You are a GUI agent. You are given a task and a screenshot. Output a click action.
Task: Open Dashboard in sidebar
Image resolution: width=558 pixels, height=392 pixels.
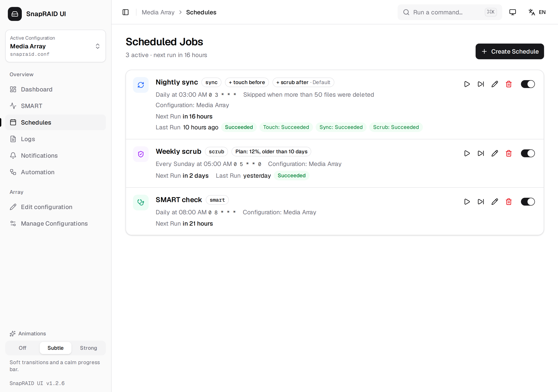pos(55,89)
